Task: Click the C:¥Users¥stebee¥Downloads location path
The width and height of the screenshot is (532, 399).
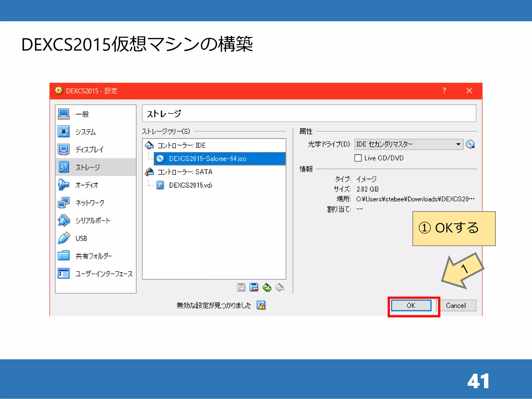Action: pos(415,199)
